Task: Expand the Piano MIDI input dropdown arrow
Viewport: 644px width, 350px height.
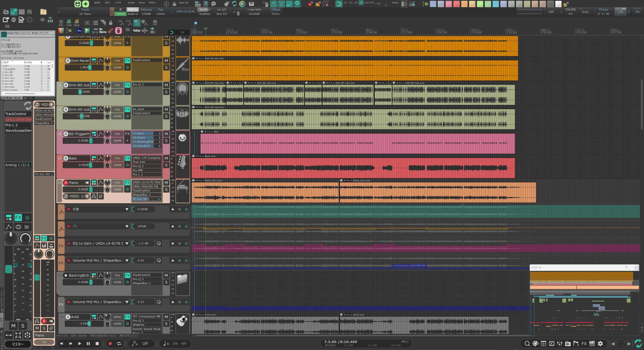Action: pyautogui.click(x=87, y=196)
